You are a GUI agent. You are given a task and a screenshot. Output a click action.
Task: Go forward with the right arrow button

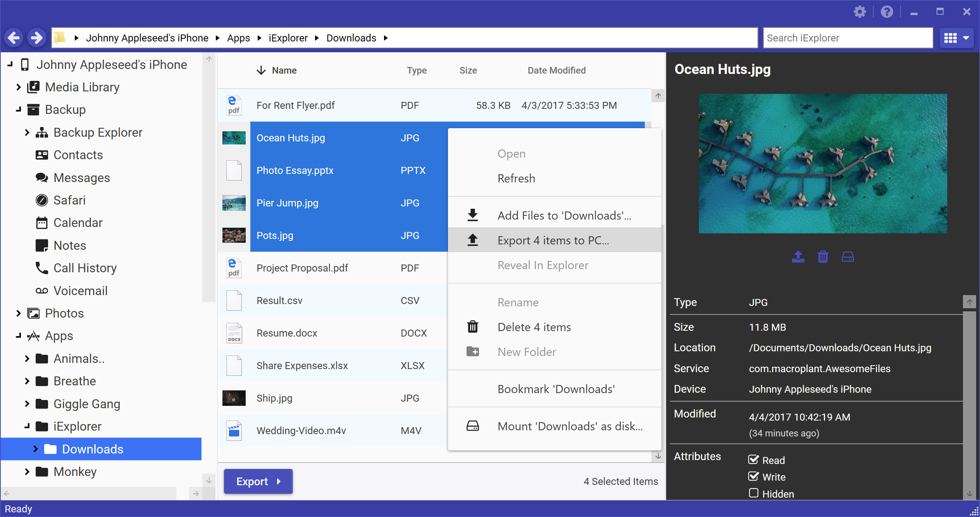pyautogui.click(x=37, y=38)
